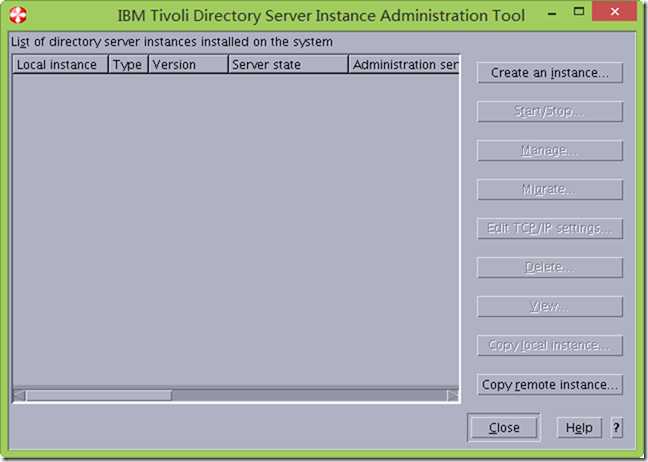648x462 pixels.
Task: Open Help for this tool
Action: pos(579,427)
